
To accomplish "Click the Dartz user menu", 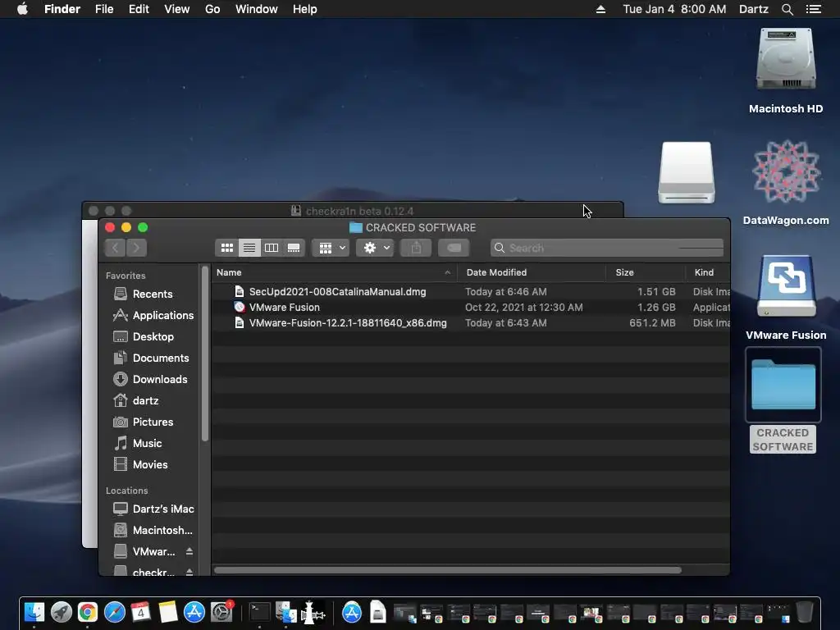I will pos(754,9).
